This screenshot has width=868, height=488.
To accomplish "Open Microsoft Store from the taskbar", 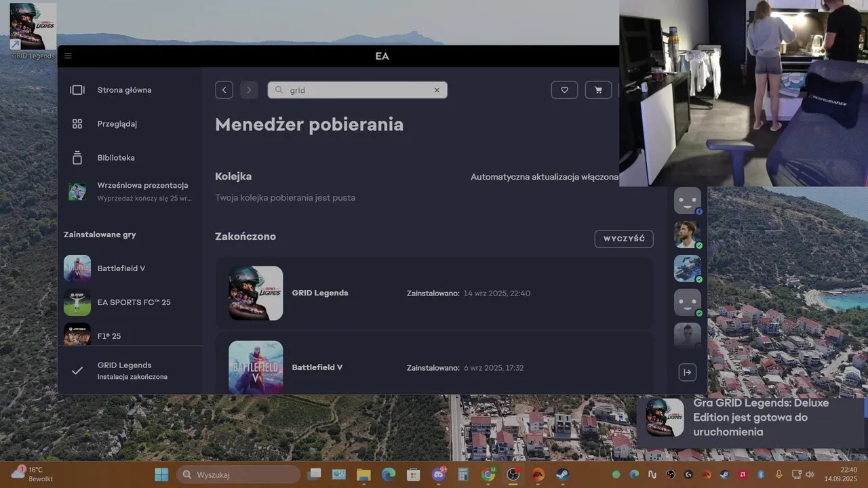I will pyautogui.click(x=413, y=474).
